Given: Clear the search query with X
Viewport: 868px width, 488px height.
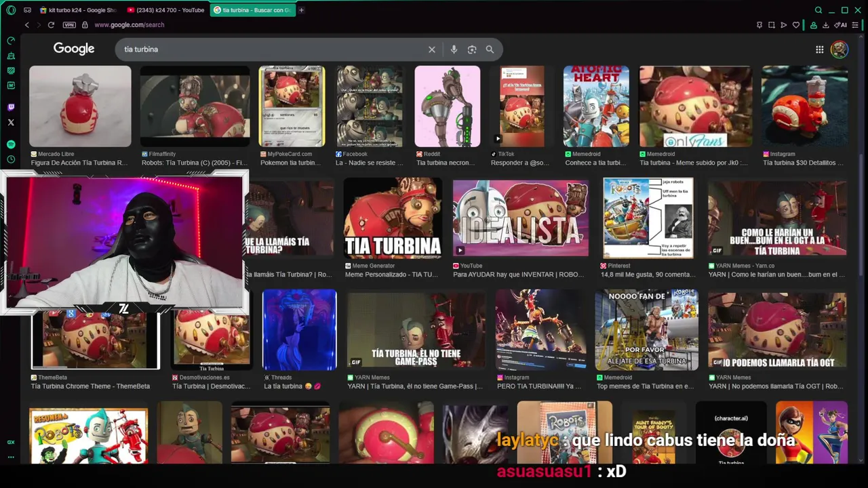Looking at the screenshot, I should 431,49.
